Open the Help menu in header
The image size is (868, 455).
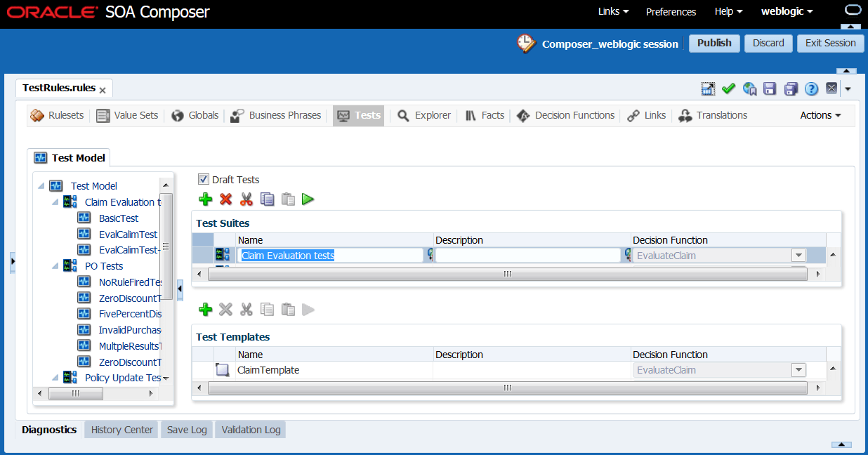click(728, 11)
